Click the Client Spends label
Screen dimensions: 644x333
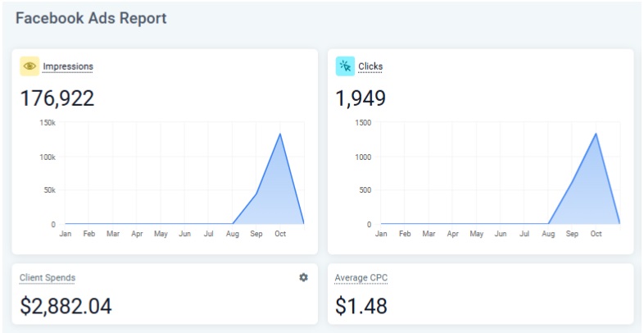click(48, 277)
